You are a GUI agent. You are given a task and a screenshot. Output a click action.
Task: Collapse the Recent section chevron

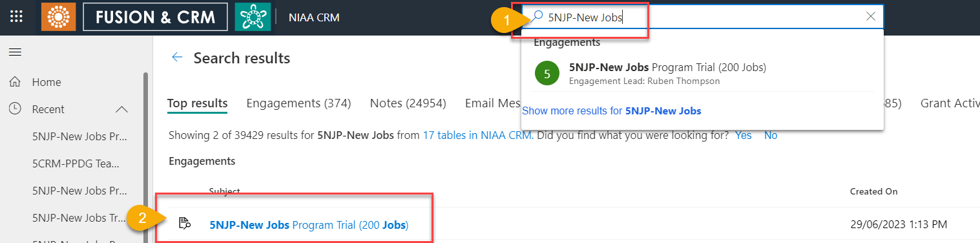pos(121,109)
